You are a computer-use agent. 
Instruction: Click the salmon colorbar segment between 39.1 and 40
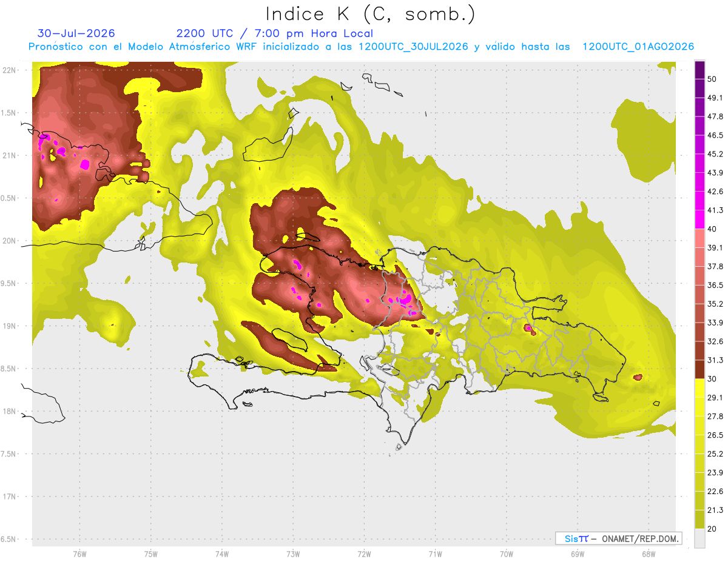click(699, 238)
